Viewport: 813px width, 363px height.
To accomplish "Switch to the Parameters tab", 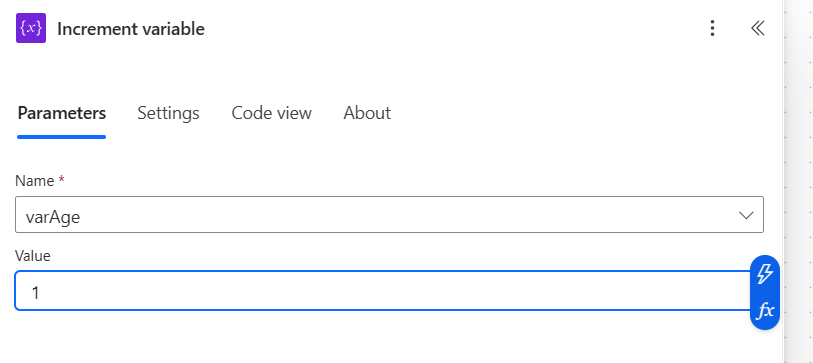I will point(62,113).
